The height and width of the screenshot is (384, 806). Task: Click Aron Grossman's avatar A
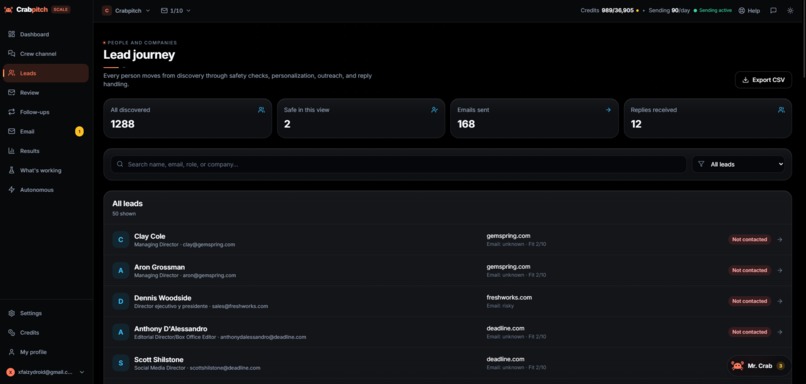pos(121,271)
